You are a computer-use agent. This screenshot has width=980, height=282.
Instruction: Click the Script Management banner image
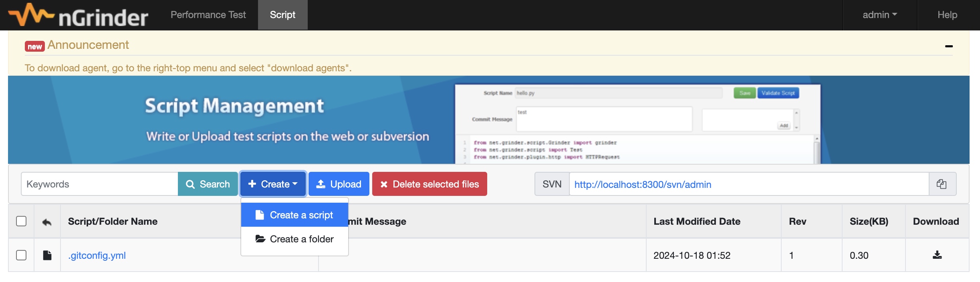(x=488, y=120)
